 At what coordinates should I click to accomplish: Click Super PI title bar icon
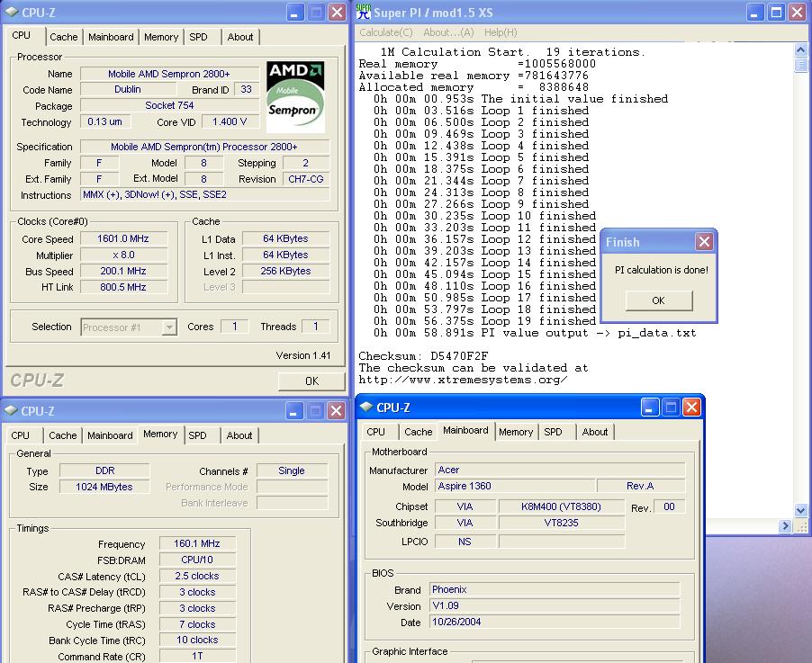364,12
